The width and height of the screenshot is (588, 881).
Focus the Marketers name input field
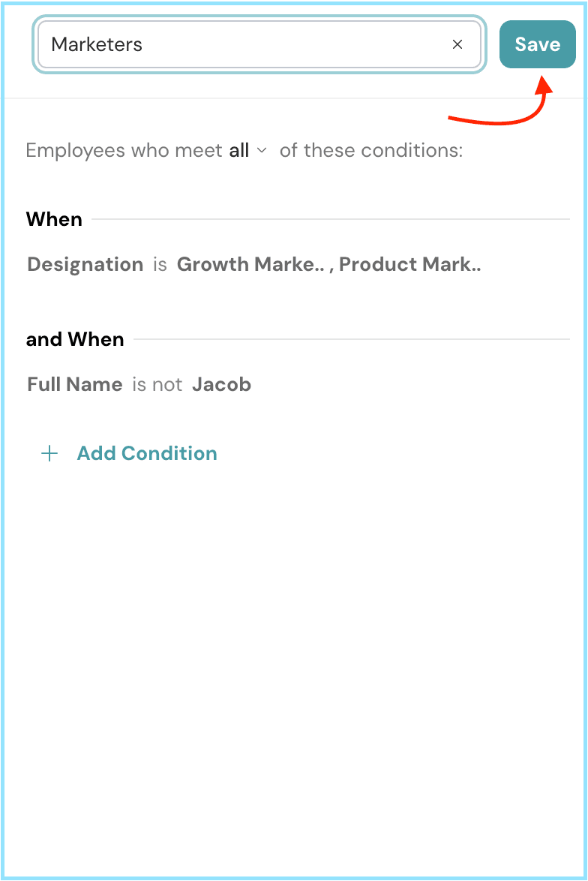pyautogui.click(x=240, y=44)
